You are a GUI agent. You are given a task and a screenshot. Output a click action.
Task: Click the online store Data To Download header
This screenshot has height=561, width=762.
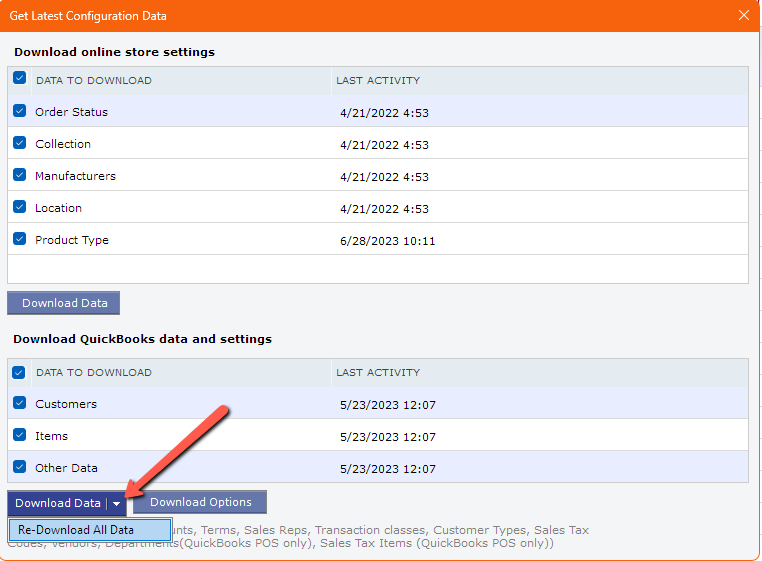tap(94, 80)
